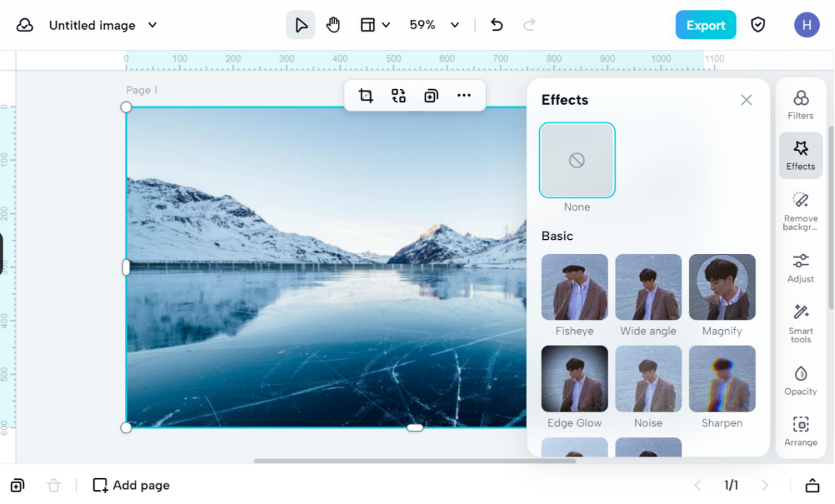835x504 pixels.
Task: Click the crop icon in floating toolbar
Action: [x=366, y=95]
